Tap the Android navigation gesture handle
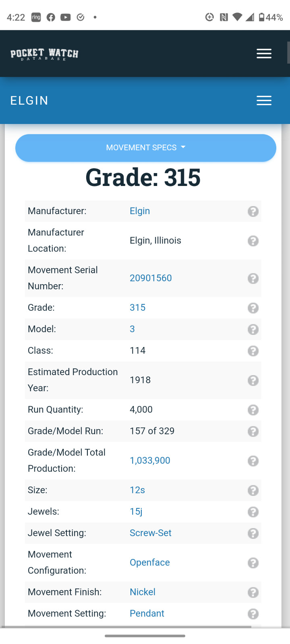Screen dimensions: 290x644 145,636
